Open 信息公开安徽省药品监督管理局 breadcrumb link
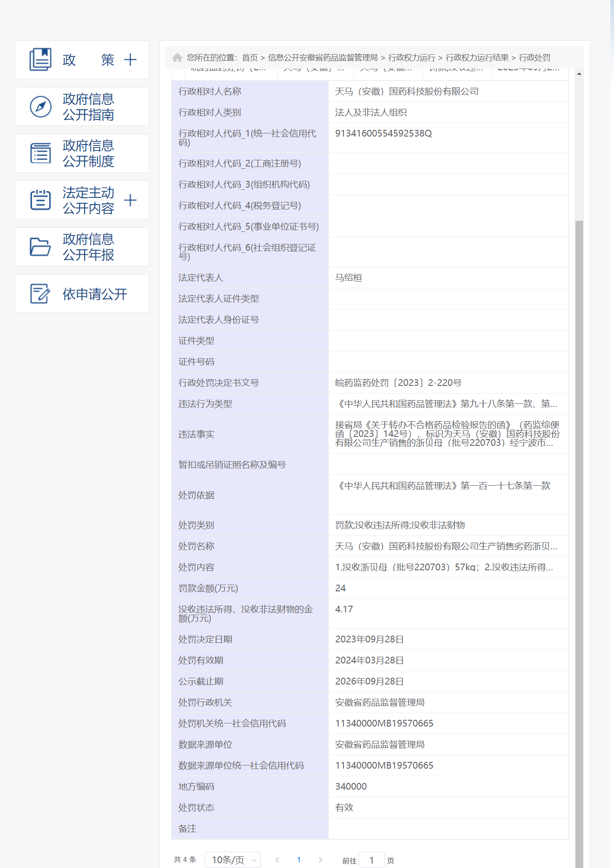The height and width of the screenshot is (868, 614). click(x=323, y=58)
